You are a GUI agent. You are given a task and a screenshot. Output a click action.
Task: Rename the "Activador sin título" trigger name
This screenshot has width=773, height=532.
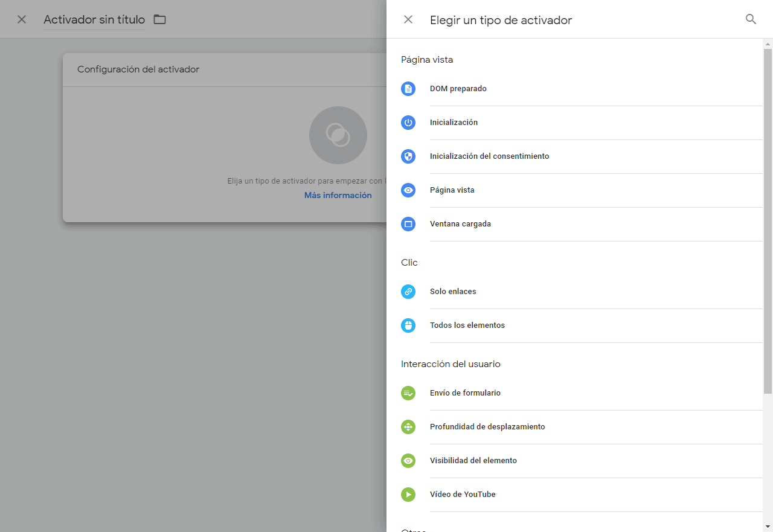(94, 19)
